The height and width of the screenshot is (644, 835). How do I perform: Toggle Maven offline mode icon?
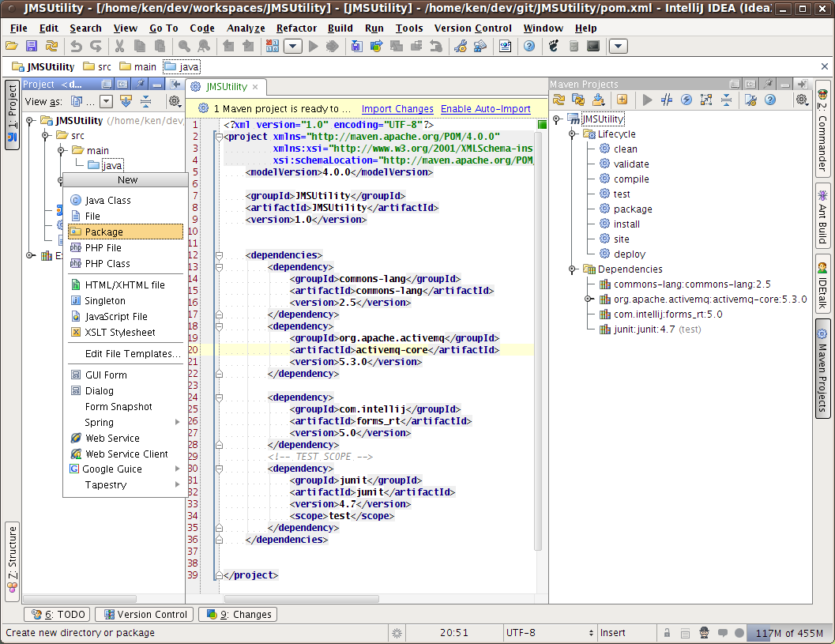pyautogui.click(x=667, y=100)
